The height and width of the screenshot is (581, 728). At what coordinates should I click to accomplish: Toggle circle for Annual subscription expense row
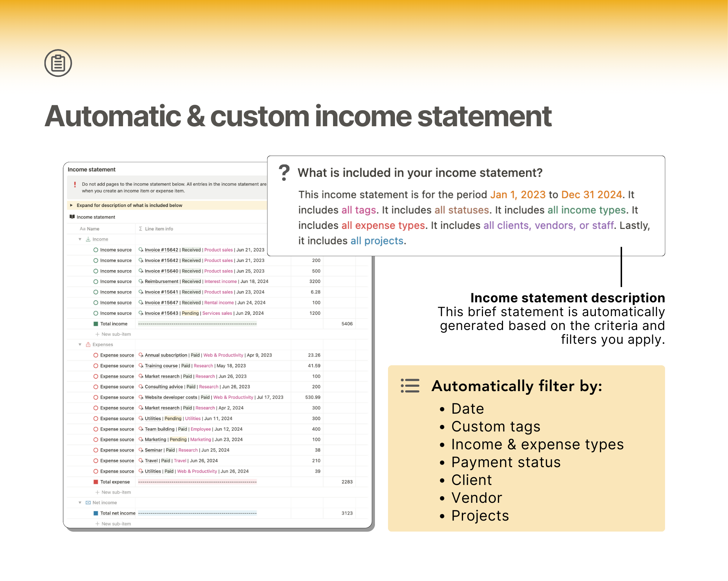click(x=96, y=355)
